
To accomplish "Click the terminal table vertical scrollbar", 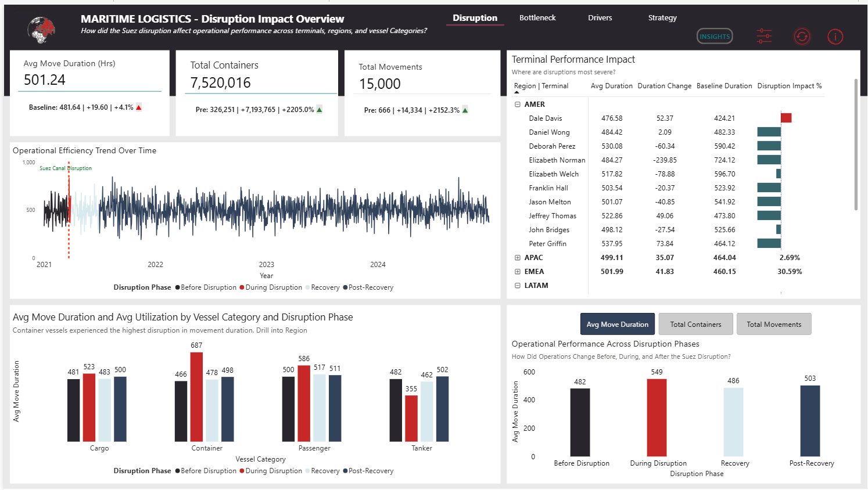I will pos(856,145).
